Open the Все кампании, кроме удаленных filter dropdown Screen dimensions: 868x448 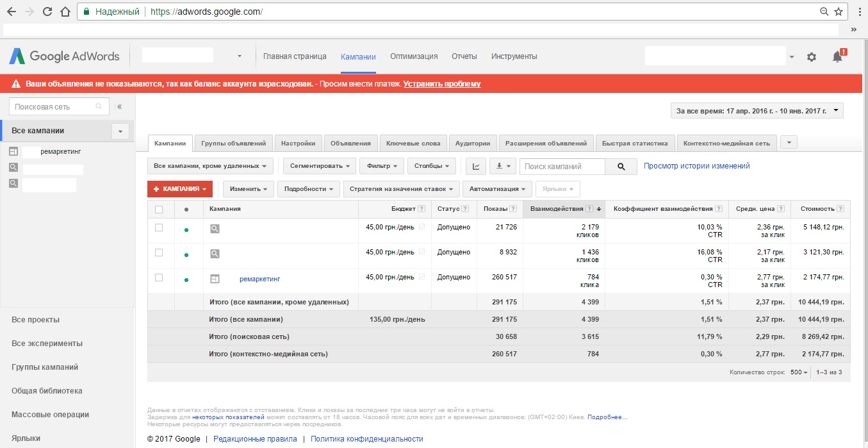pyautogui.click(x=210, y=167)
